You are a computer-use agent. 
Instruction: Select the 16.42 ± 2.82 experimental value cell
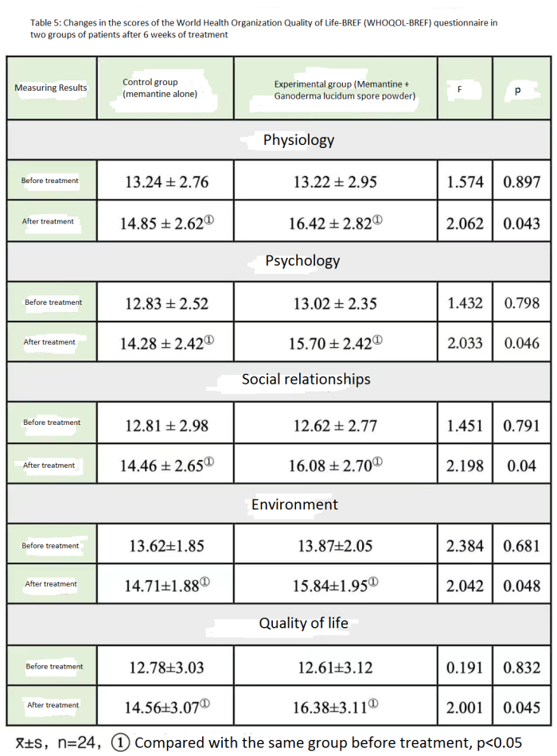click(335, 222)
